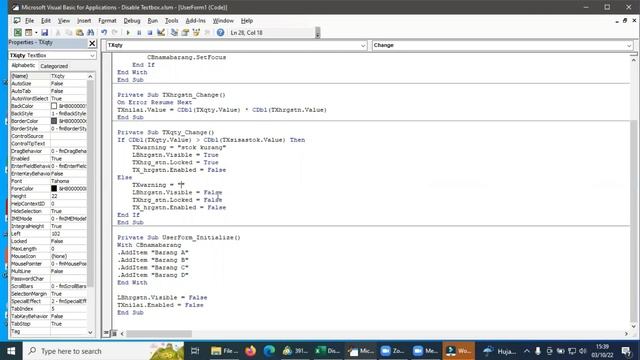This screenshot has width=640, height=360.
Task: Click the Reset stop icon
Action: 150,33
